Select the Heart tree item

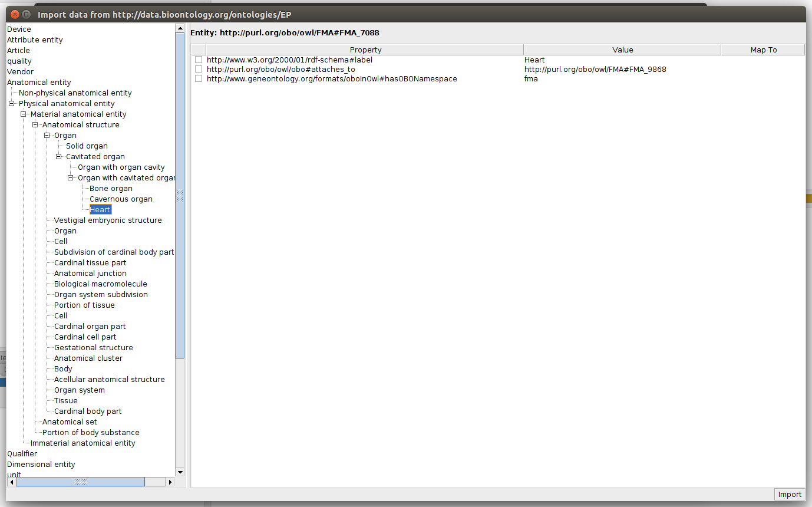pos(100,209)
